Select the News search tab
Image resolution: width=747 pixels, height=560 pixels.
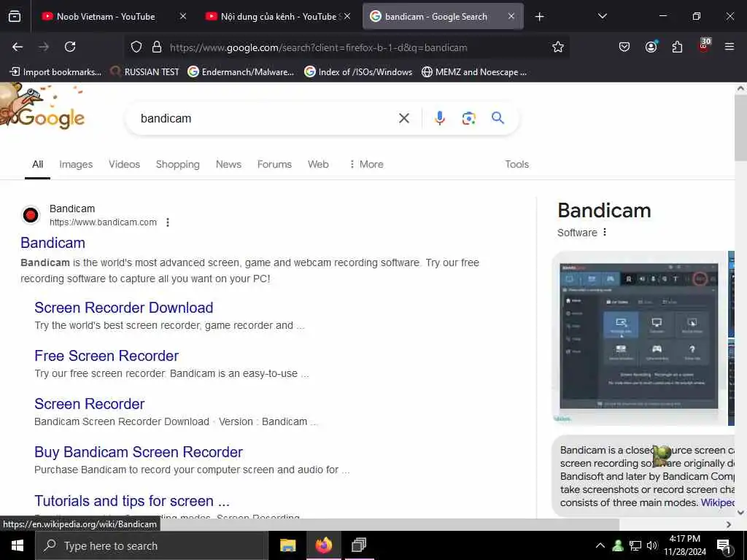[228, 164]
